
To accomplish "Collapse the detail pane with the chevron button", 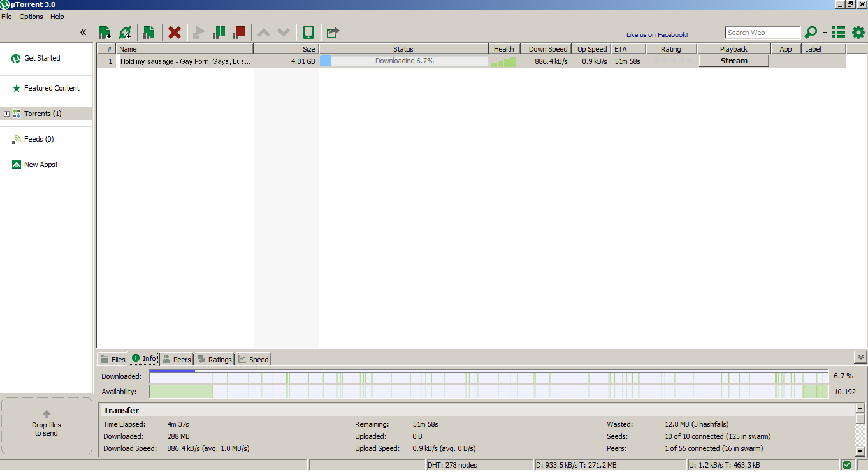I will point(860,357).
